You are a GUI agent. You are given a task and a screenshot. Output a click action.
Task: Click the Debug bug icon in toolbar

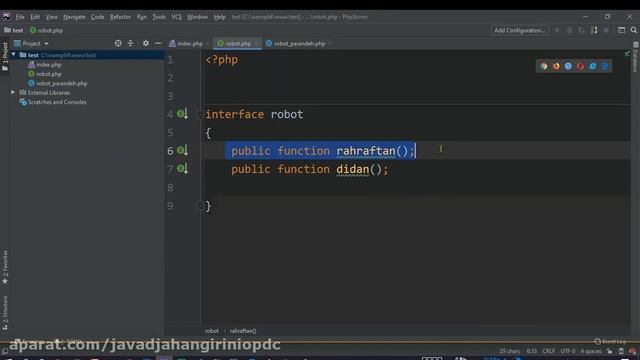(x=569, y=30)
